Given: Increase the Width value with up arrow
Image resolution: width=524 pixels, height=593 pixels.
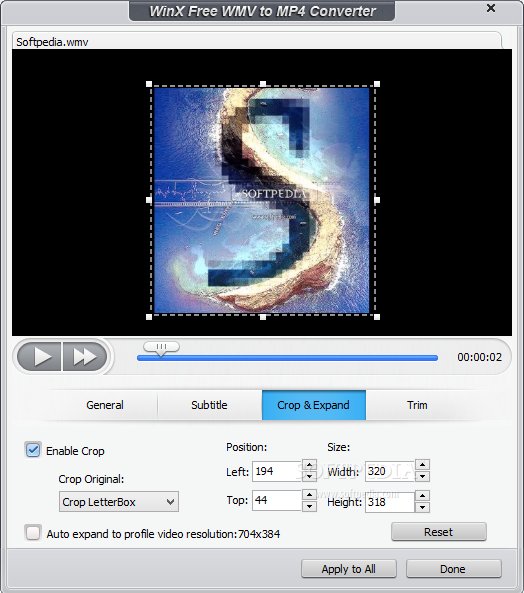Looking at the screenshot, I should coord(422,465).
